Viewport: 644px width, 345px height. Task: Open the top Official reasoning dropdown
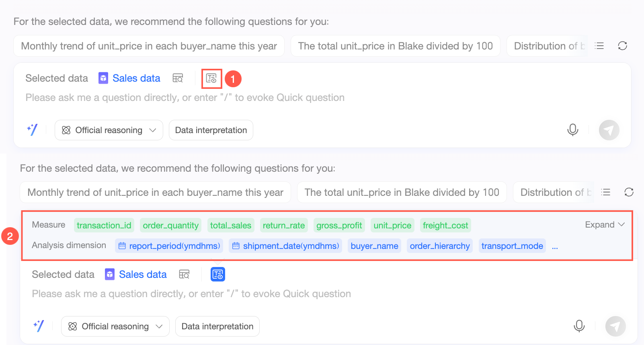(x=109, y=130)
